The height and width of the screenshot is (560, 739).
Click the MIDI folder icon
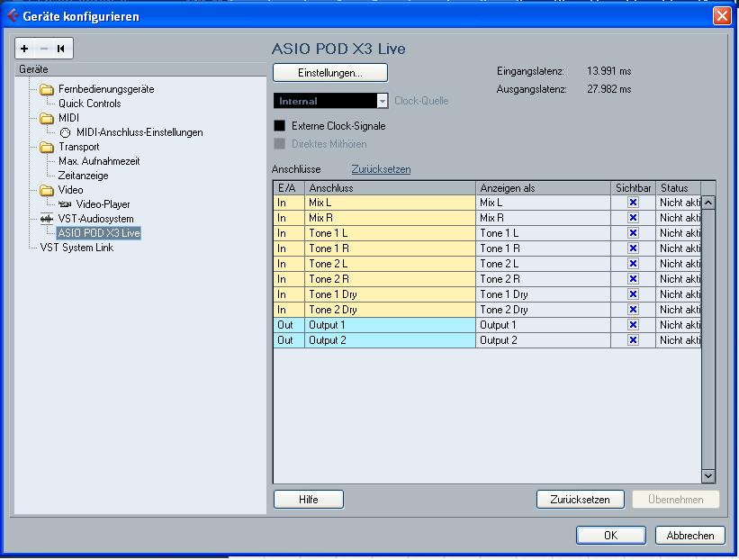click(47, 118)
